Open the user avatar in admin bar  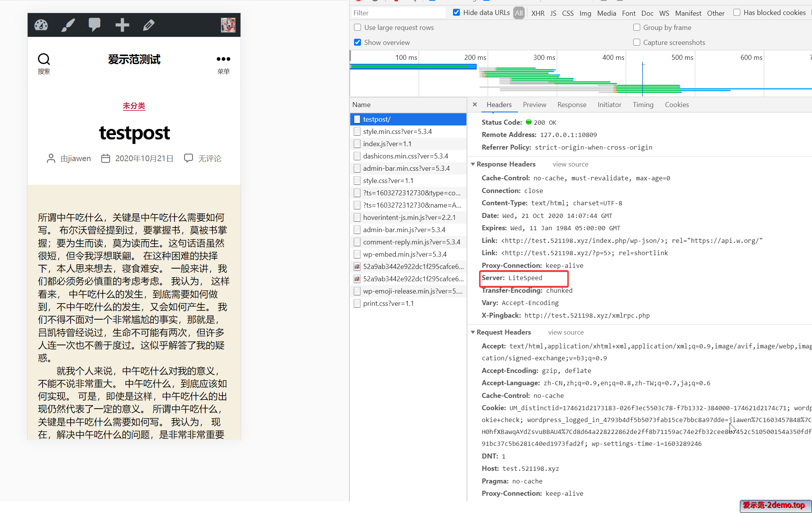228,25
